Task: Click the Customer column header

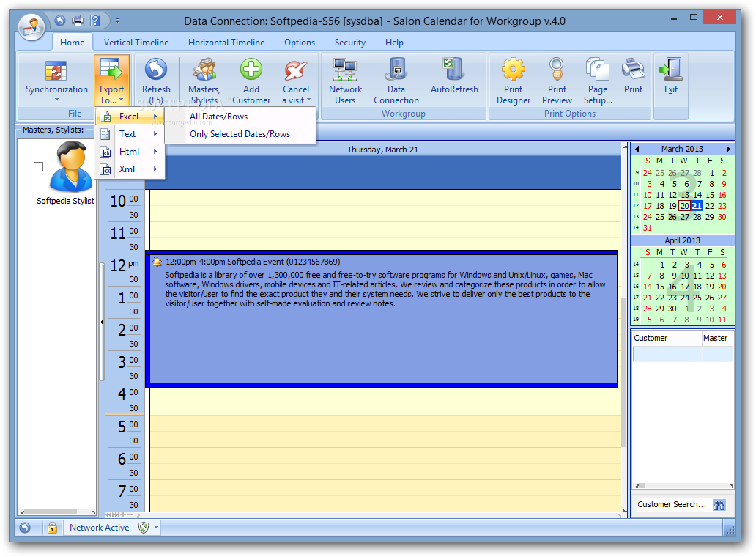Action: tap(667, 338)
